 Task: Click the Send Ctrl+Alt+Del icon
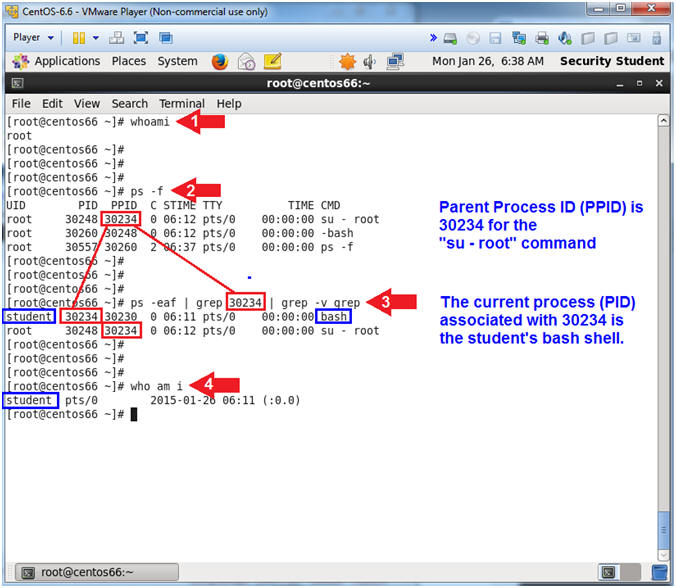point(116,38)
